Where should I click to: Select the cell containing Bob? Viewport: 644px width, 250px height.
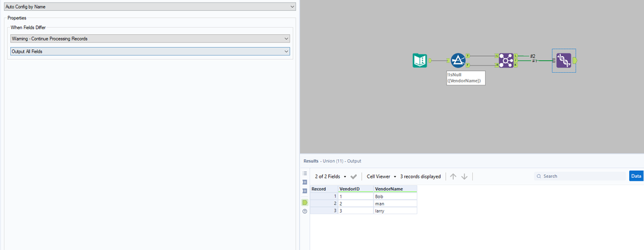point(395,197)
